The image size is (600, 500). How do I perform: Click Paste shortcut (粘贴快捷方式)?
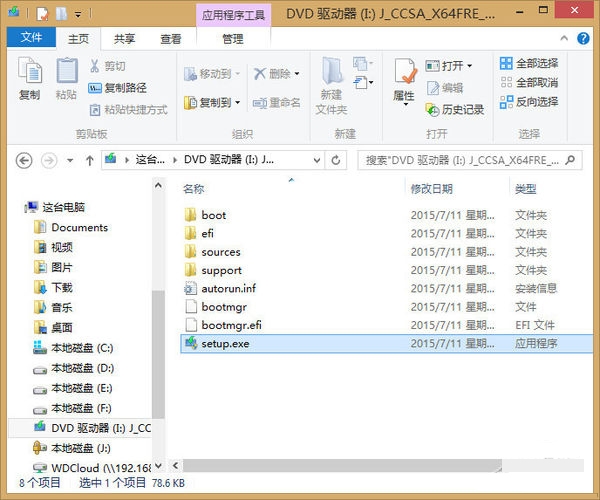(x=128, y=110)
